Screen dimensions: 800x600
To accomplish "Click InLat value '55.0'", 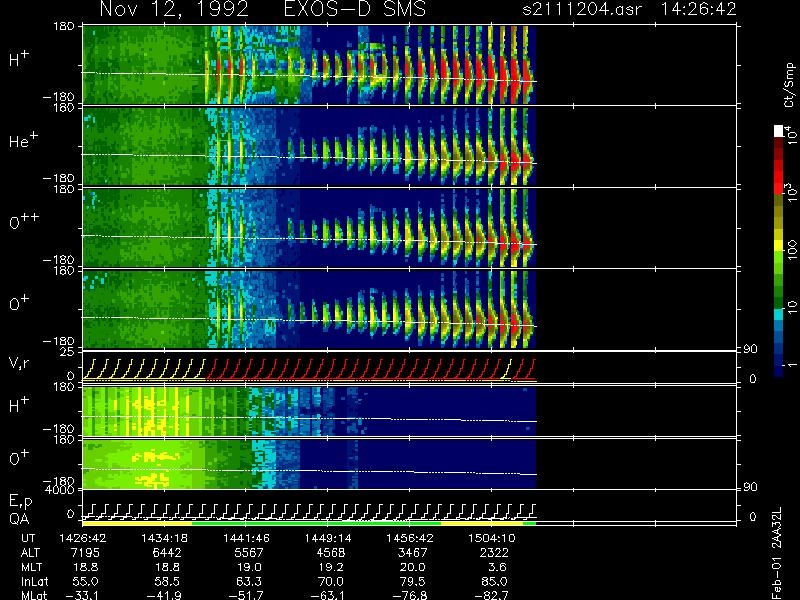I will tap(85, 582).
